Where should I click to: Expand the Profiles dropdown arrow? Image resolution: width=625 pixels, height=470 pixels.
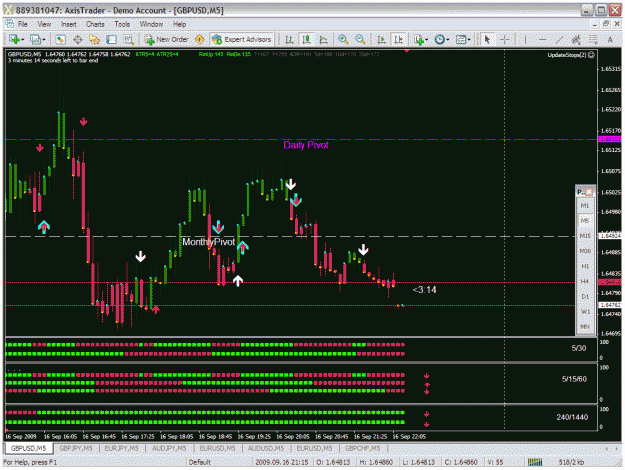(x=44, y=39)
